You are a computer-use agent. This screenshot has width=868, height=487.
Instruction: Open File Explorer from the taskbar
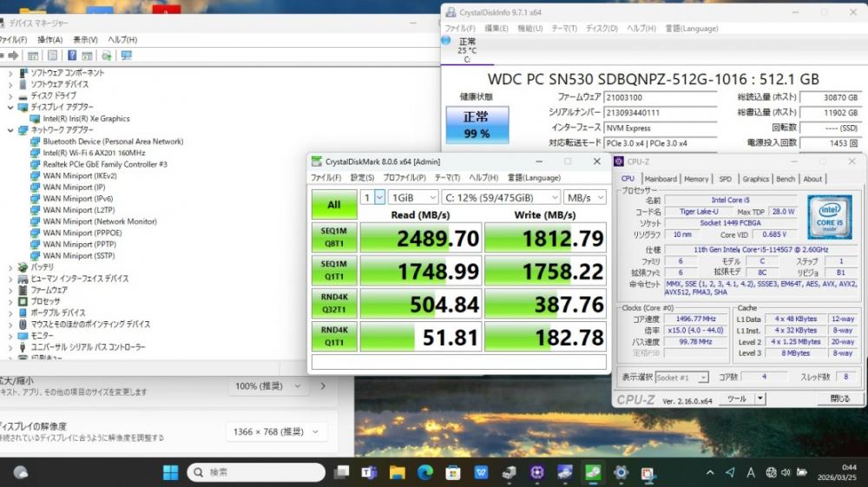397,472
